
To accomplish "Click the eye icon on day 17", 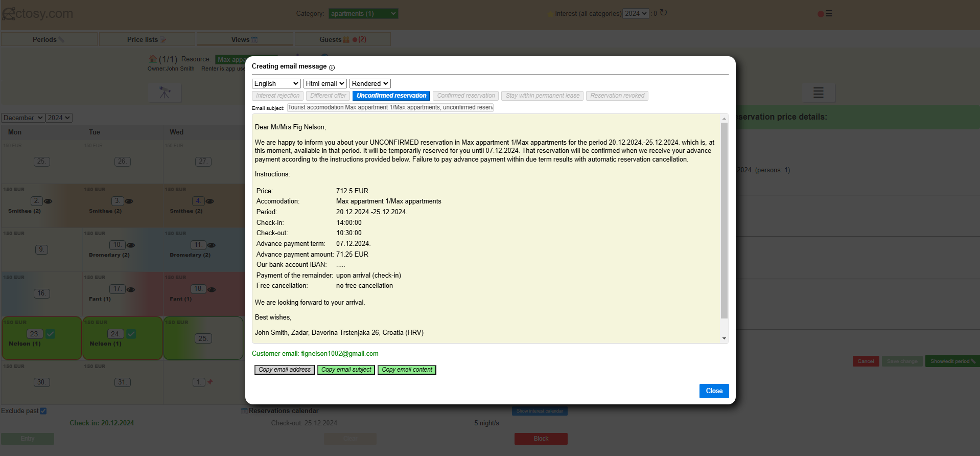I will click(131, 290).
